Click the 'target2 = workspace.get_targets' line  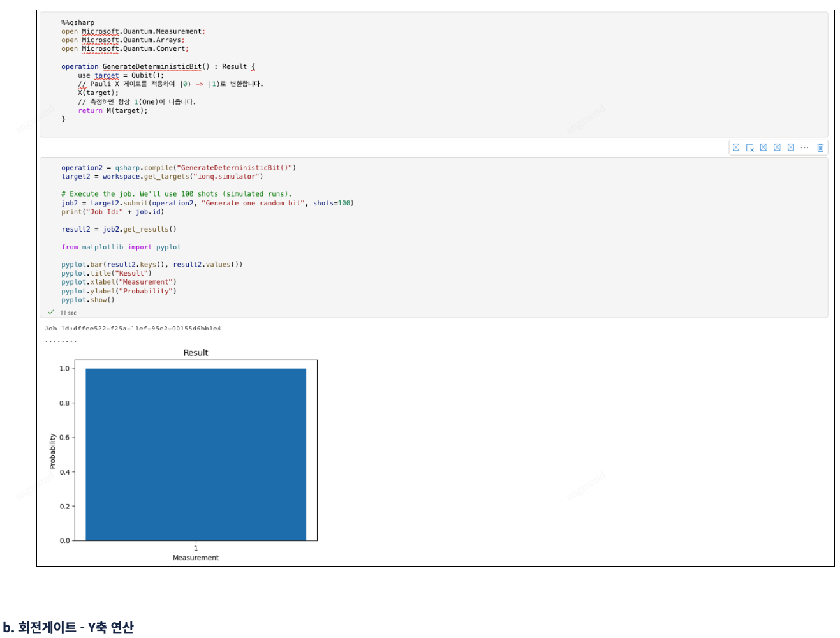click(162, 177)
